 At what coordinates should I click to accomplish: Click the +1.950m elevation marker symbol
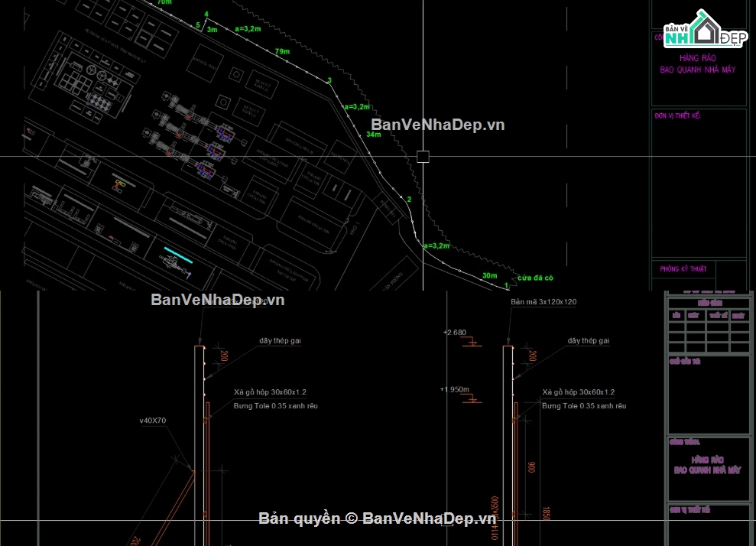point(472,399)
